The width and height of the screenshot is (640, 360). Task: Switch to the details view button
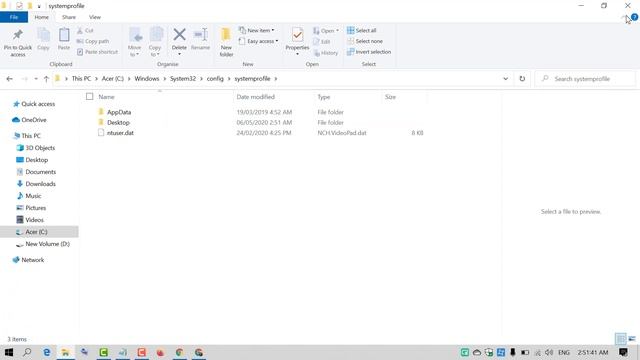tap(620, 339)
